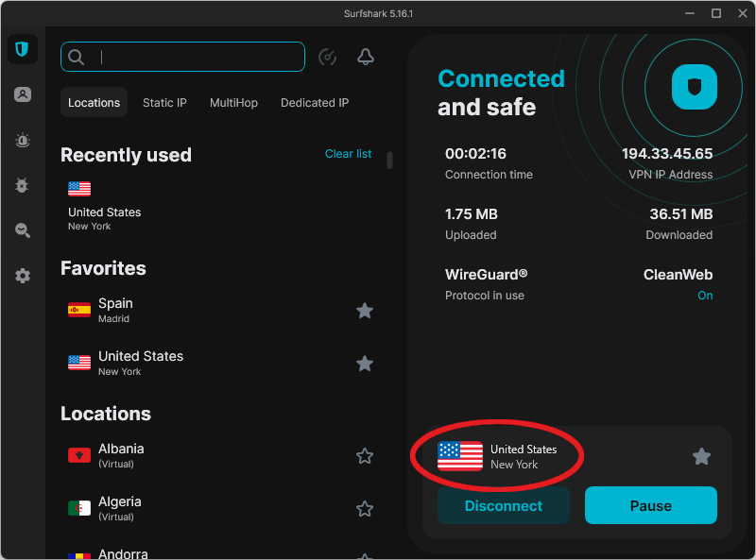
Task: Open the Alert siren sidebar icon
Action: [22, 141]
